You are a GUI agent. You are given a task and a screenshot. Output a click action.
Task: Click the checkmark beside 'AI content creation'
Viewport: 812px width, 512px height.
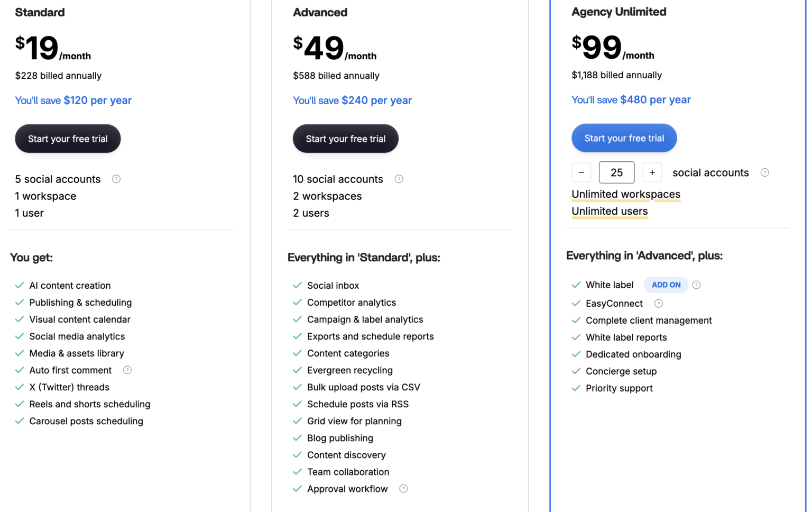coord(20,285)
